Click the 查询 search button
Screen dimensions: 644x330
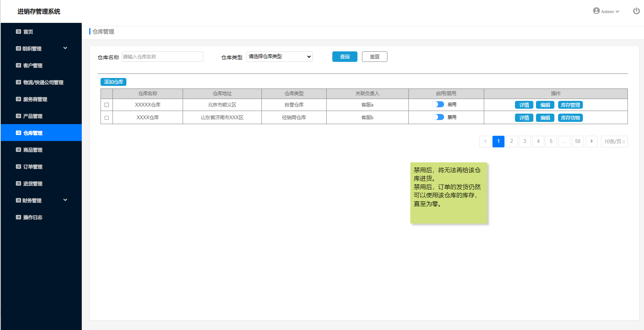click(345, 57)
